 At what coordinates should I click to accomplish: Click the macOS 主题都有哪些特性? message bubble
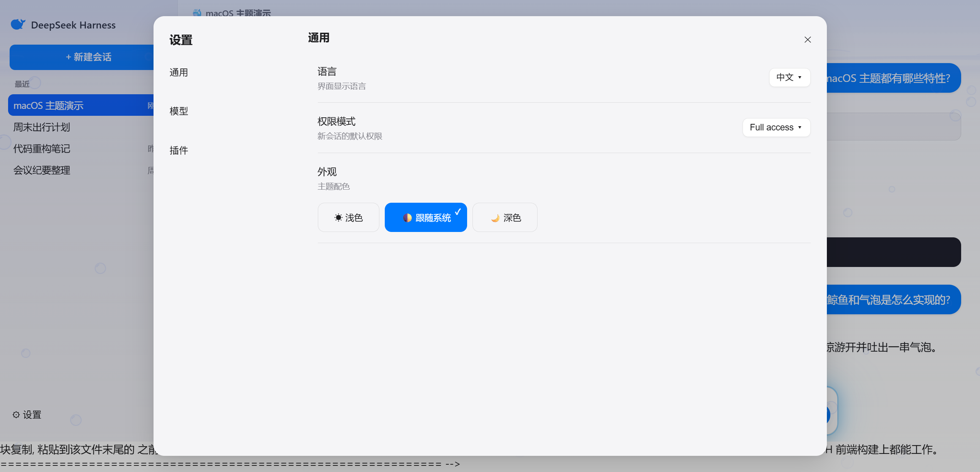point(893,78)
